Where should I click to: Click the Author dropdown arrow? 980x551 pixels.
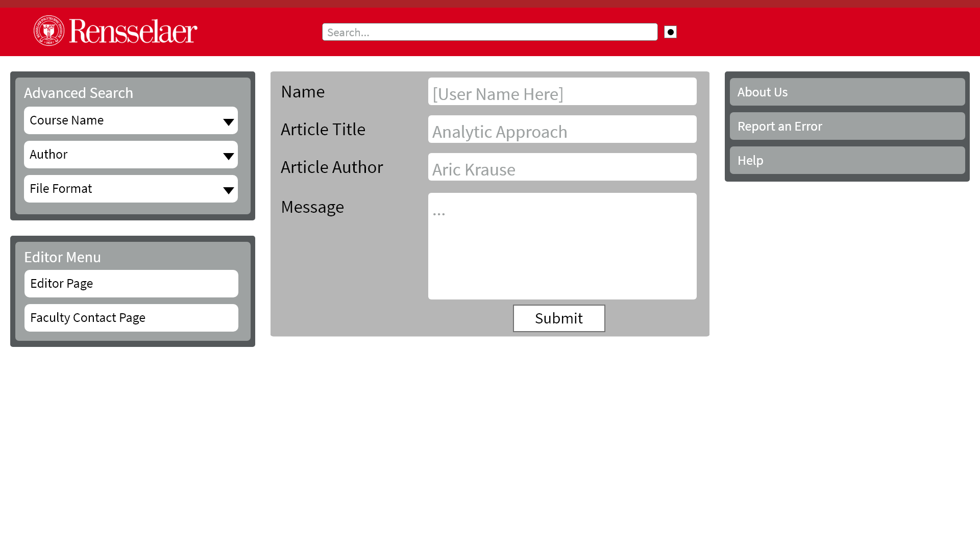228,156
